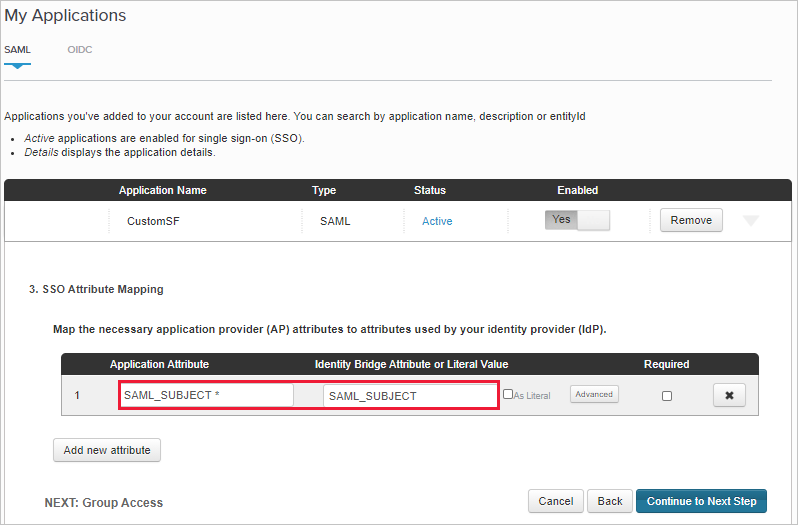Go Back to the previous step
This screenshot has height=525, width=798.
(610, 501)
